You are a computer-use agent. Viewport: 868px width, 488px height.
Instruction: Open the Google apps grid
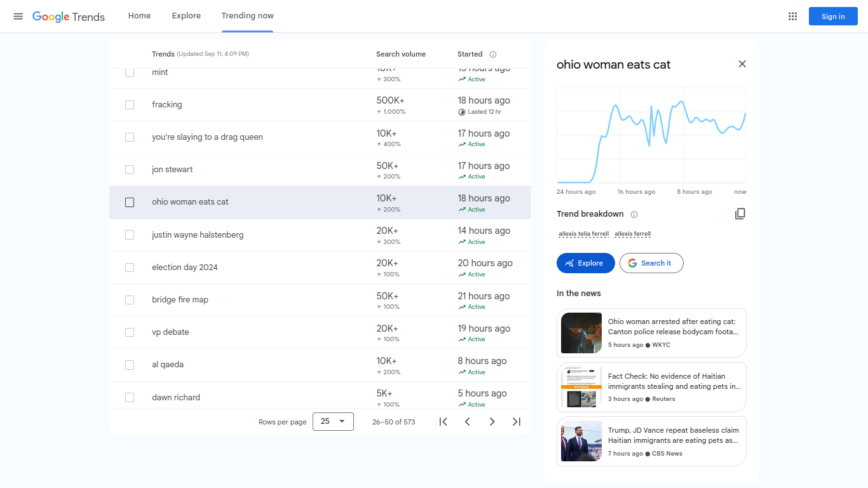click(x=792, y=17)
